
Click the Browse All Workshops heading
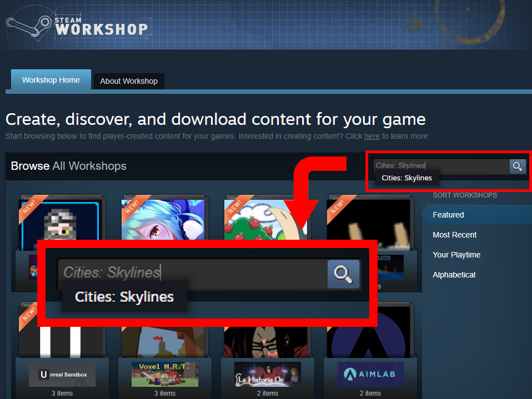(68, 166)
